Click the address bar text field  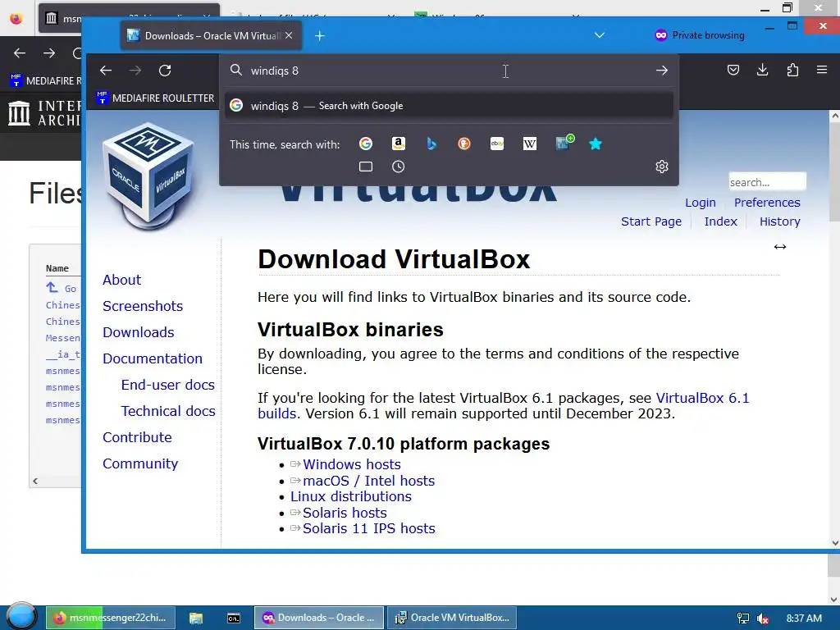450,71
